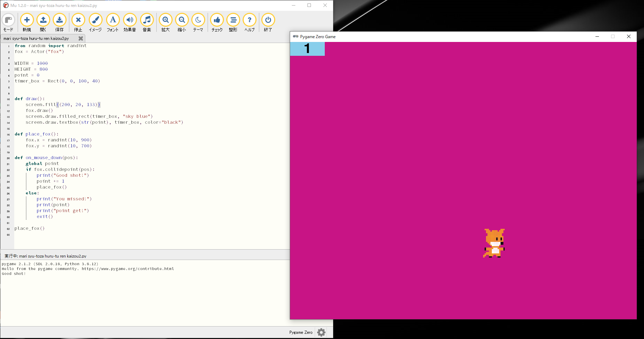
Task: Zoom out the editor with 縮小
Action: [x=182, y=23]
